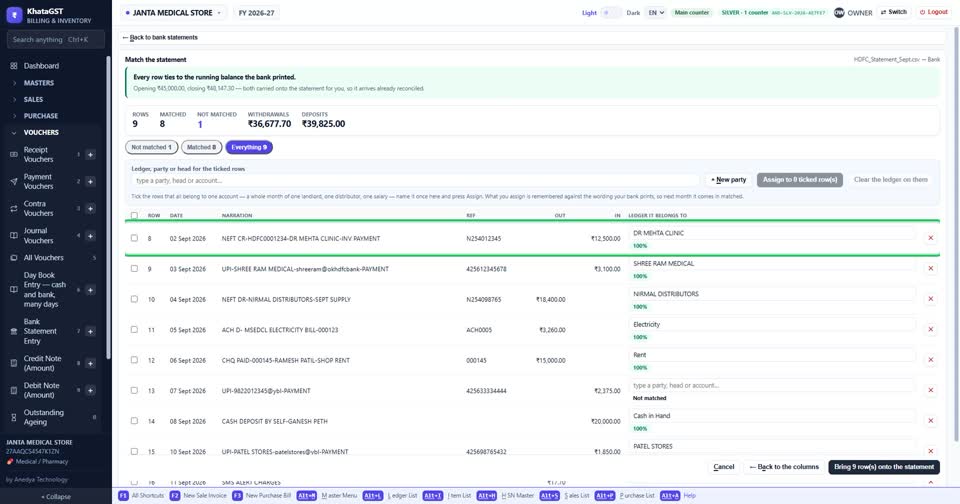This screenshot has height=504, width=960.
Task: Click the Cancel link
Action: [724, 467]
